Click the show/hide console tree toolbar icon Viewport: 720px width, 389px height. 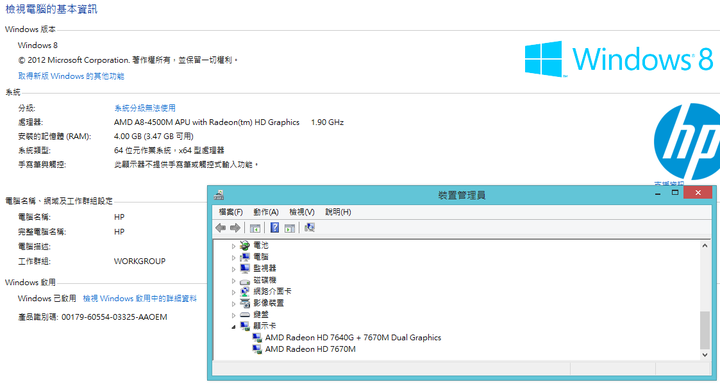click(x=255, y=228)
